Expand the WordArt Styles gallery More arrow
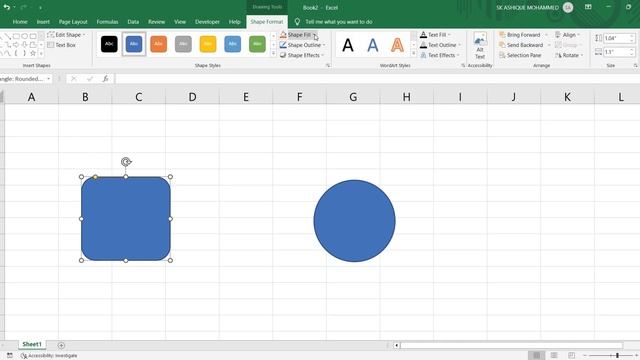This screenshot has height=360, width=640. point(413,53)
